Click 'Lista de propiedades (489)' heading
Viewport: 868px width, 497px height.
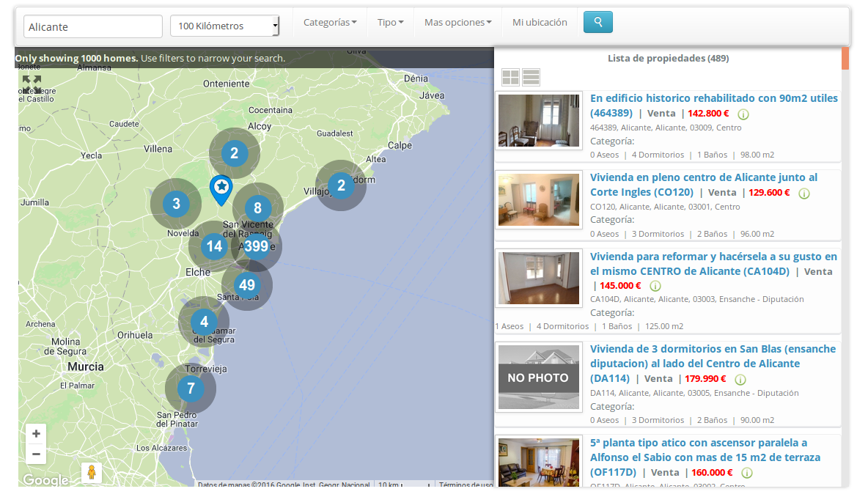coord(668,58)
